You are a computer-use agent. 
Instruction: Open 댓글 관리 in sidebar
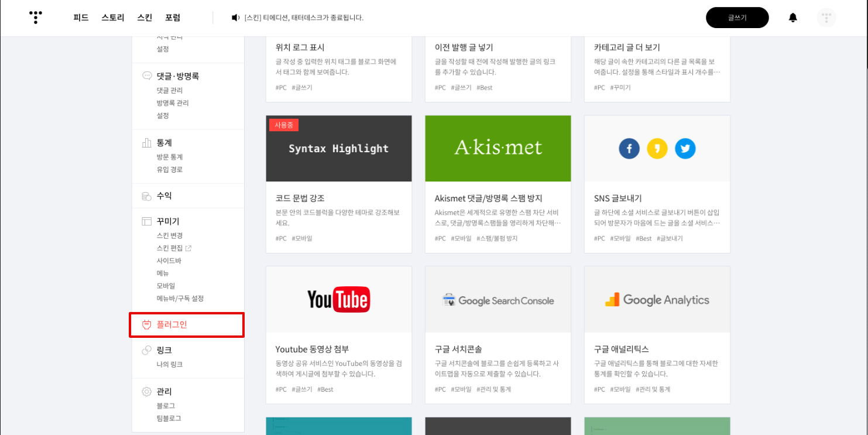(x=170, y=90)
